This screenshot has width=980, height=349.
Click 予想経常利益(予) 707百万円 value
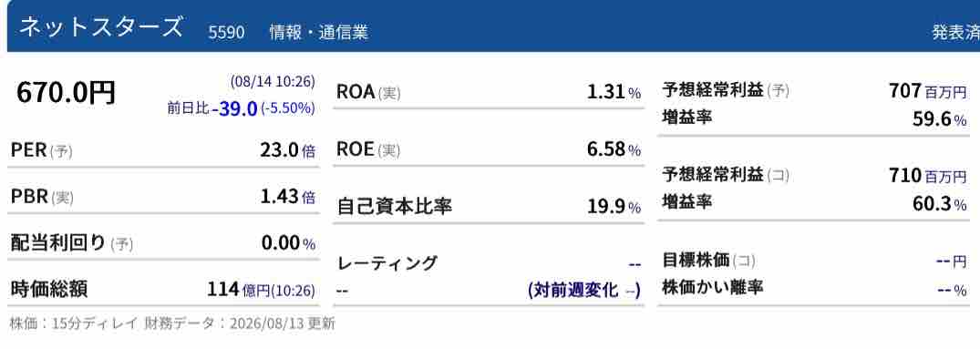[927, 92]
